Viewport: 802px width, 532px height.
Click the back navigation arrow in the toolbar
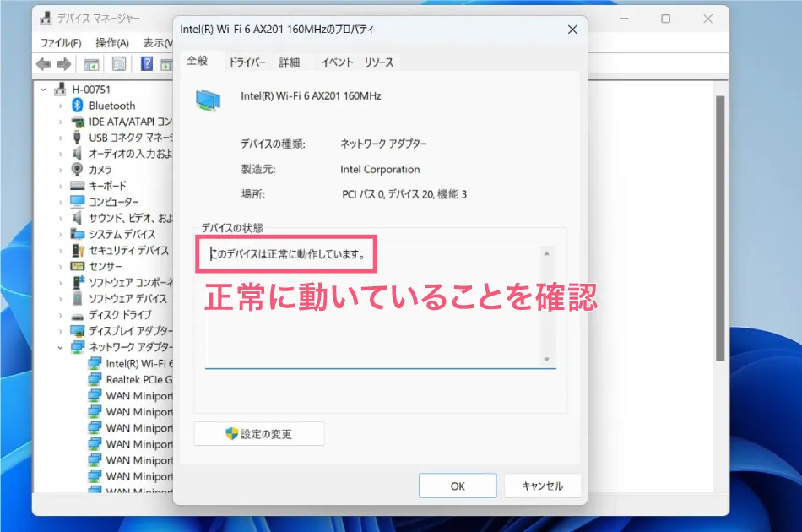(x=43, y=63)
